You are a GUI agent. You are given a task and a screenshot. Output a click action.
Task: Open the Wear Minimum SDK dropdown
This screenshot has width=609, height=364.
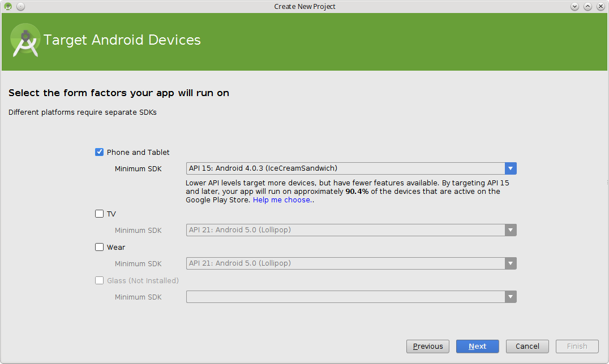pyautogui.click(x=351, y=263)
